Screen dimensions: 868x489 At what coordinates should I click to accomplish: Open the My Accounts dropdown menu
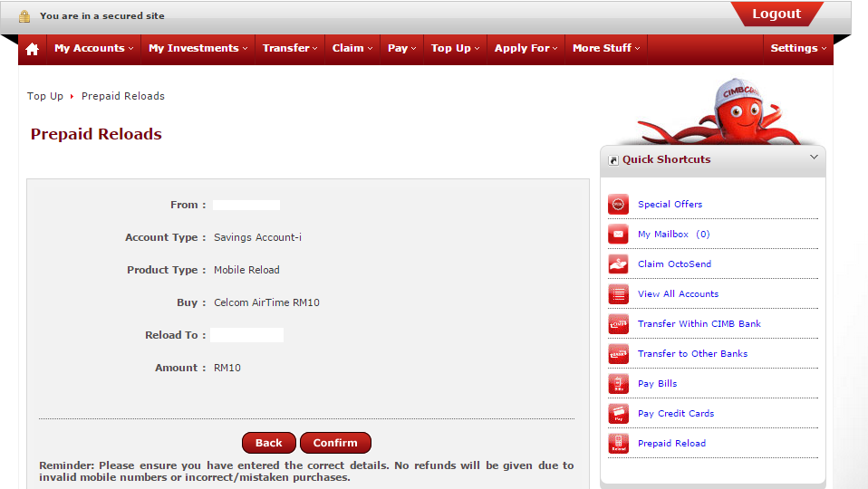(94, 49)
